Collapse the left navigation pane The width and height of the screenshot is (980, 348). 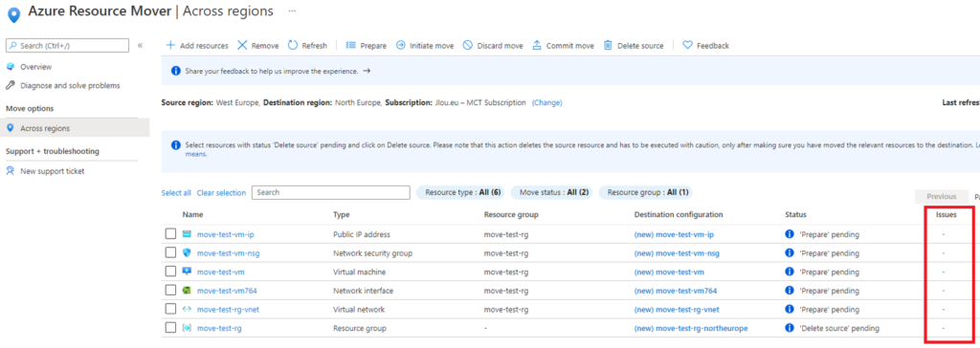140,46
